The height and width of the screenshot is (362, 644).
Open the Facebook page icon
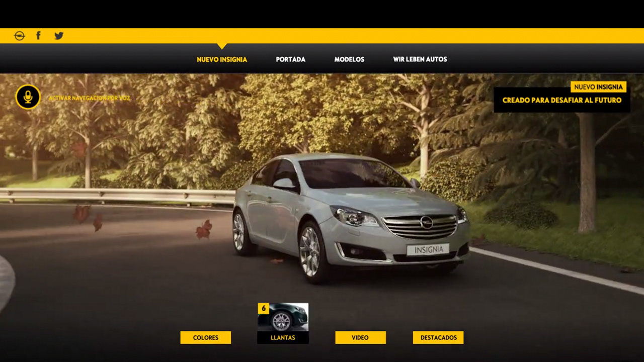[38, 36]
